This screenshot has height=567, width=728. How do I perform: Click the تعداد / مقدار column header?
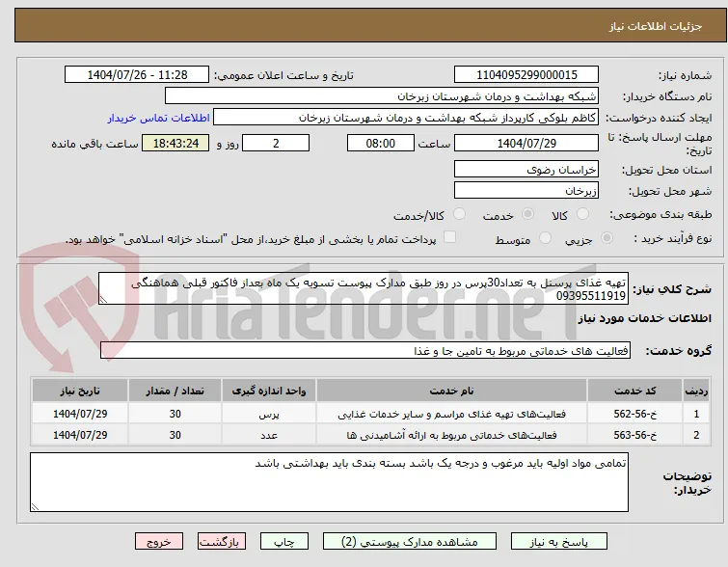coord(175,391)
